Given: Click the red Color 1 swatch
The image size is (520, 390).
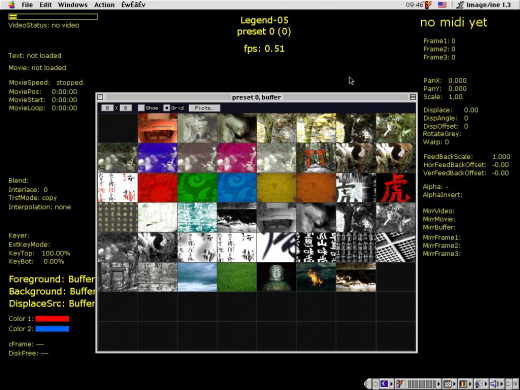Looking at the screenshot, I should click(52, 319).
